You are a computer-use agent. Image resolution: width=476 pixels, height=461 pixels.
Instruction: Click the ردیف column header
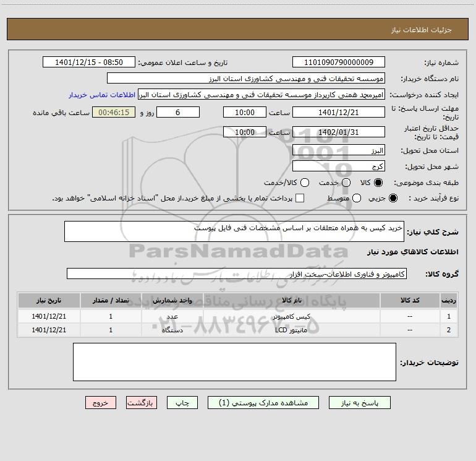coord(449,301)
